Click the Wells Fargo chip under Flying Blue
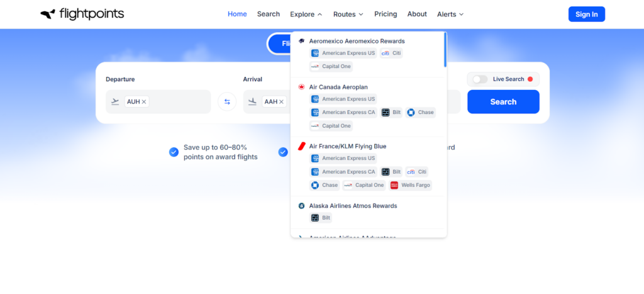The image size is (644, 294). [410, 185]
